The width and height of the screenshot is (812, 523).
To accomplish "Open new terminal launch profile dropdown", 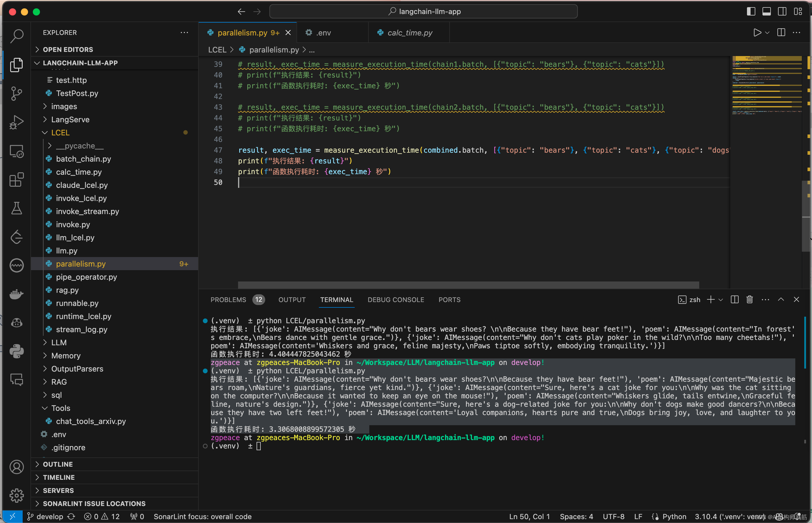I will click(721, 300).
